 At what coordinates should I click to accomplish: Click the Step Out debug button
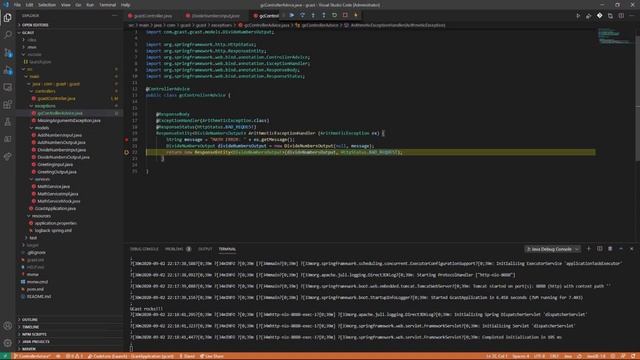point(324,15)
